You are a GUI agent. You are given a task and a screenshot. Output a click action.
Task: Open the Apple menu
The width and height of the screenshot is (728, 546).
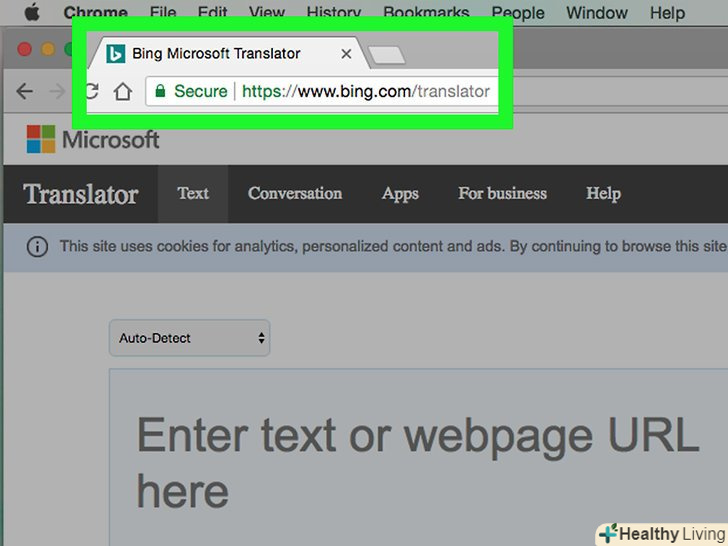tap(32, 12)
